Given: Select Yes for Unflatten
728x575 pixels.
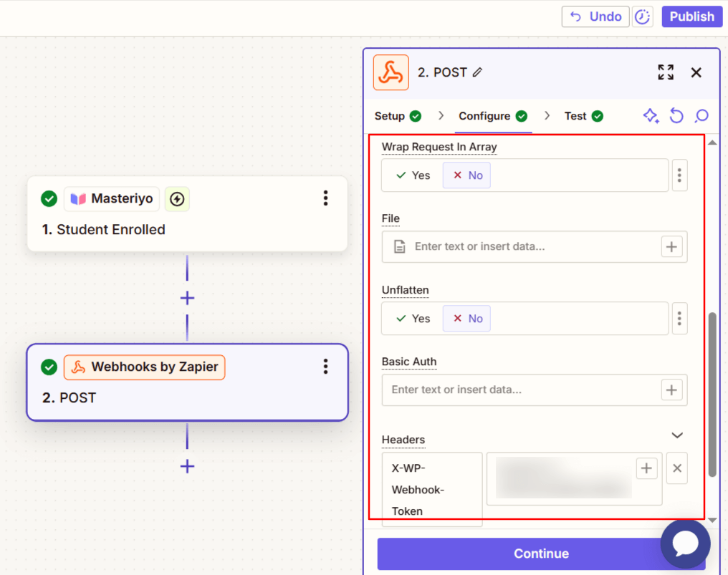Looking at the screenshot, I should coord(413,319).
